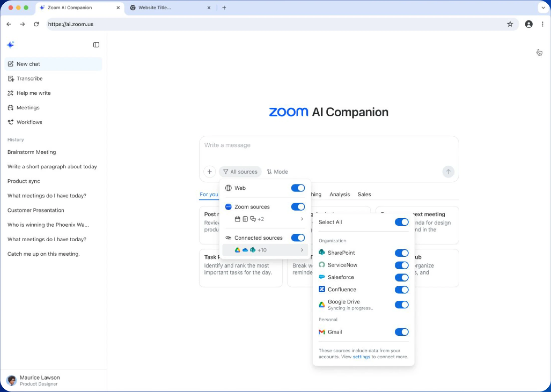The width and height of the screenshot is (551, 392).
Task: Disable the Salesforce source toggle
Action: pos(401,277)
